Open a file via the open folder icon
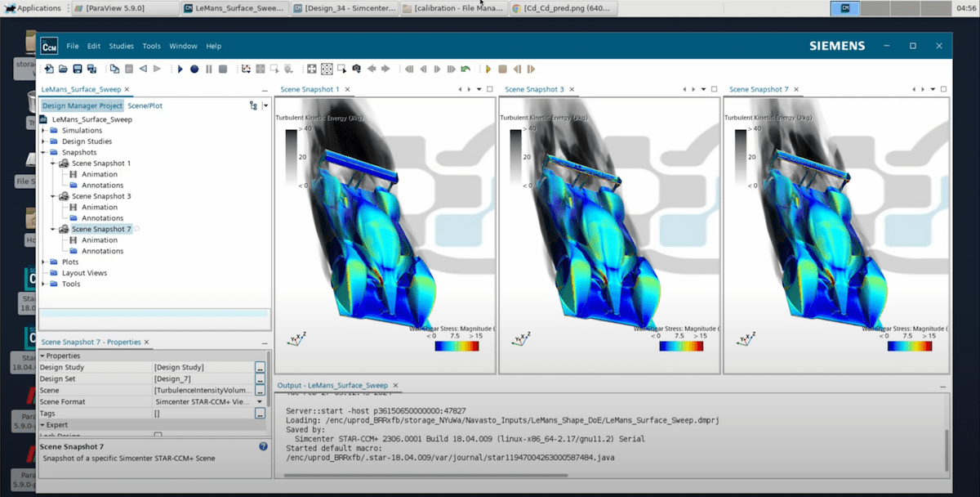Image resolution: width=980 pixels, height=497 pixels. pyautogui.click(x=63, y=69)
